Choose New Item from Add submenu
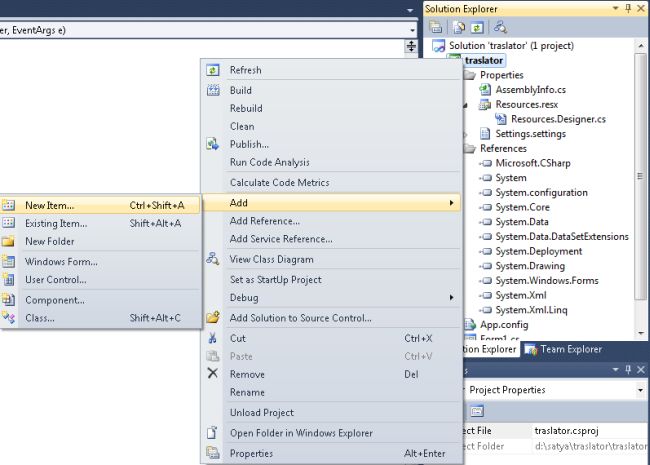 [x=100, y=205]
